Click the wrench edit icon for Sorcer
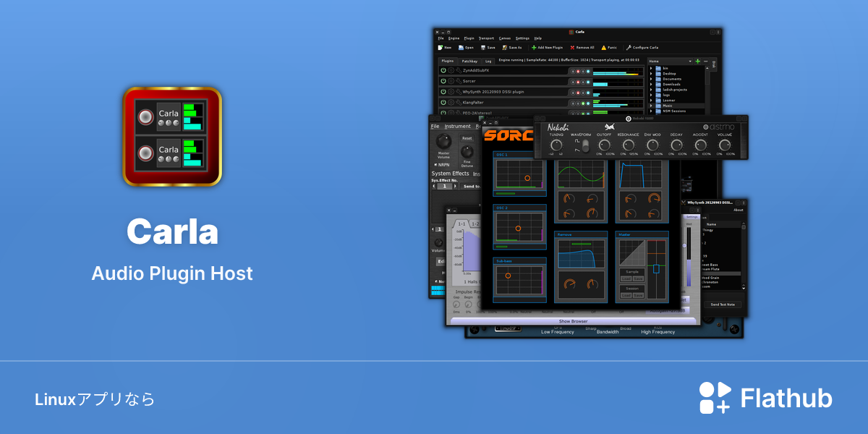The width and height of the screenshot is (868, 434). coord(459,81)
